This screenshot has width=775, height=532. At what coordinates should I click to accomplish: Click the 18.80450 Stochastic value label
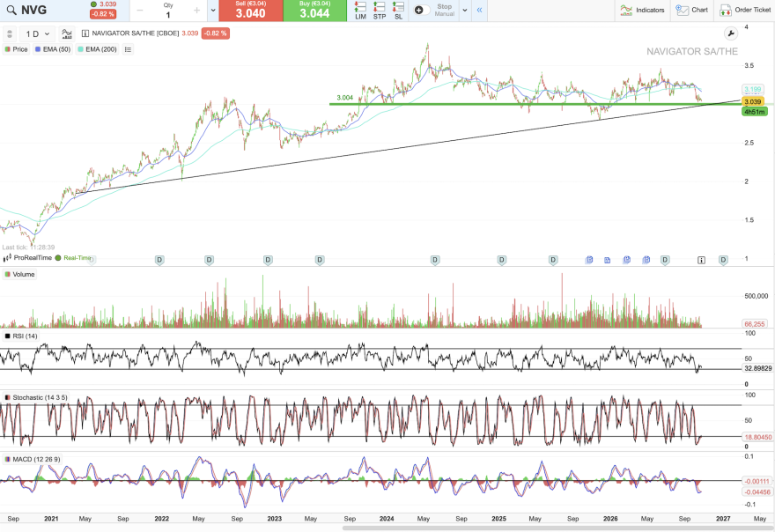[757, 437]
